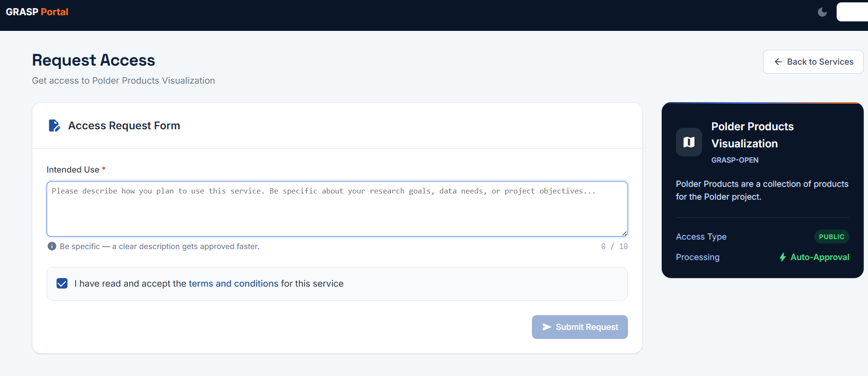The width and height of the screenshot is (868, 376).
Task: Click the left arrow icon in Back to Services
Action: (x=778, y=62)
